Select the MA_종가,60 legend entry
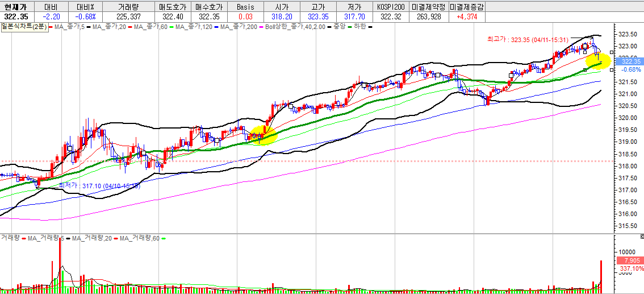Screen dimensions: 644x294 [150, 27]
